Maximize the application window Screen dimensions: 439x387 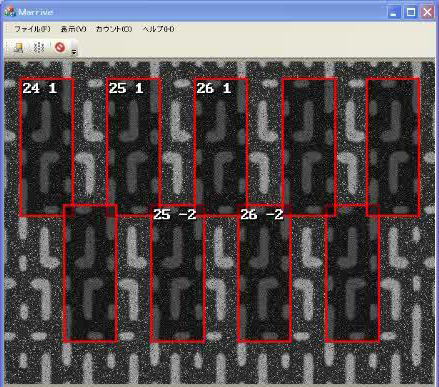click(411, 13)
